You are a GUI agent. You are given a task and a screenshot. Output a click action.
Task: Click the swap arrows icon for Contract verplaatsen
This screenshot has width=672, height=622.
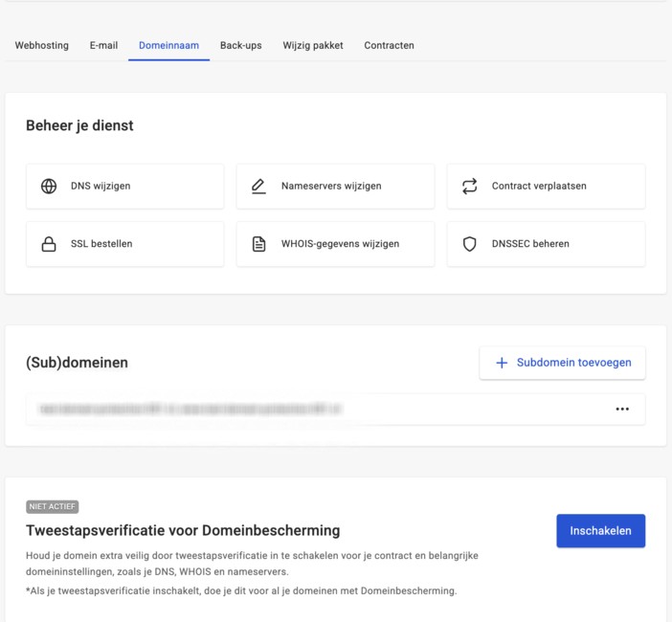point(469,187)
